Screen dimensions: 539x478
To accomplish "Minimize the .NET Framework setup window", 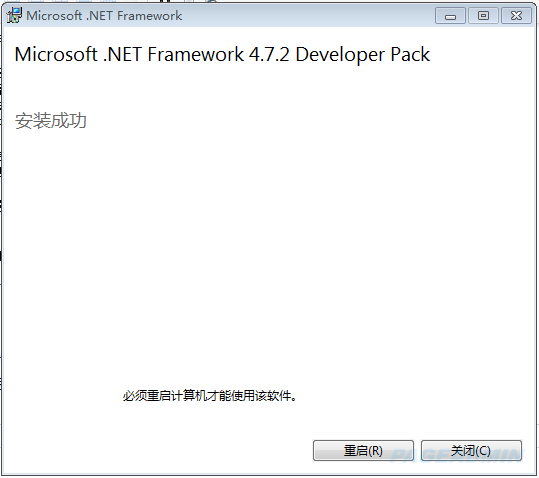I will 450,16.
